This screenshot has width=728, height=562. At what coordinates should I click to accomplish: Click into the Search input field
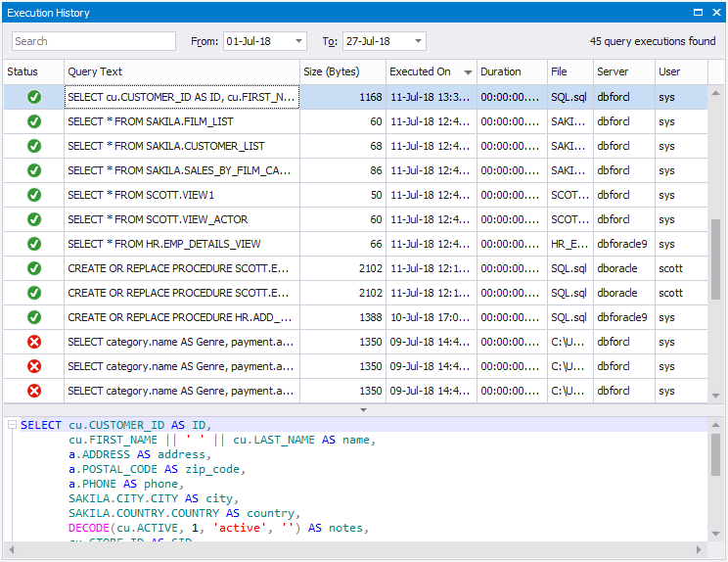pyautogui.click(x=94, y=41)
